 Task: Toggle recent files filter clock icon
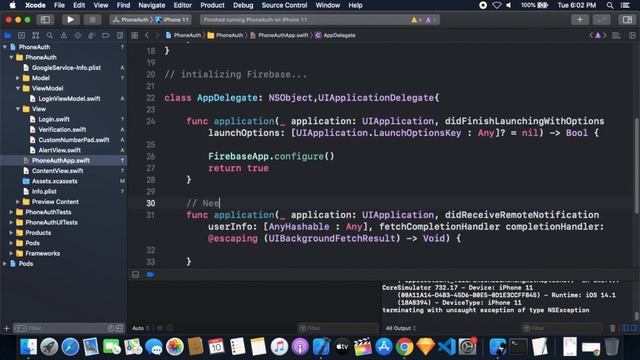pyautogui.click(x=111, y=328)
